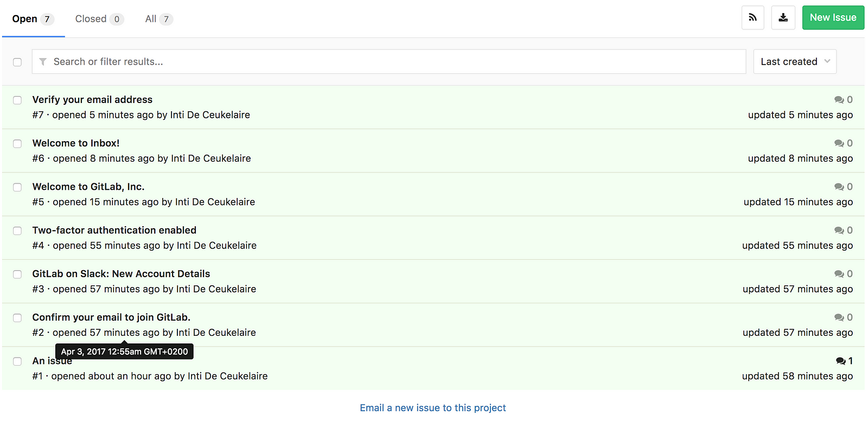This screenshot has height=434, width=868.
Task: Click 'updated 15 minutes ago' text
Action: tap(798, 202)
